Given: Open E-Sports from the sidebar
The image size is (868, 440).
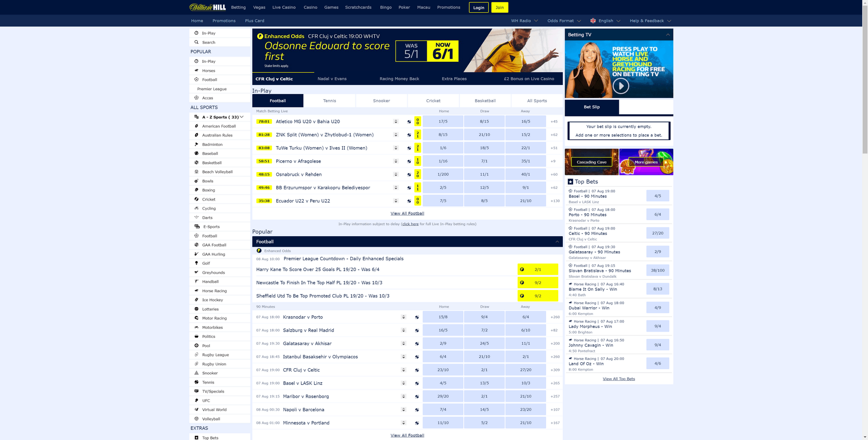Looking at the screenshot, I should coord(219,227).
